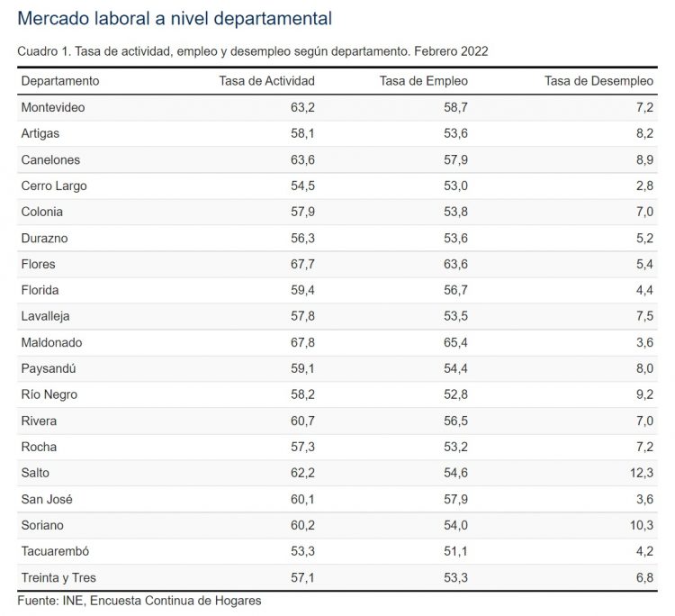Click the Río Negro row label

(x=49, y=394)
